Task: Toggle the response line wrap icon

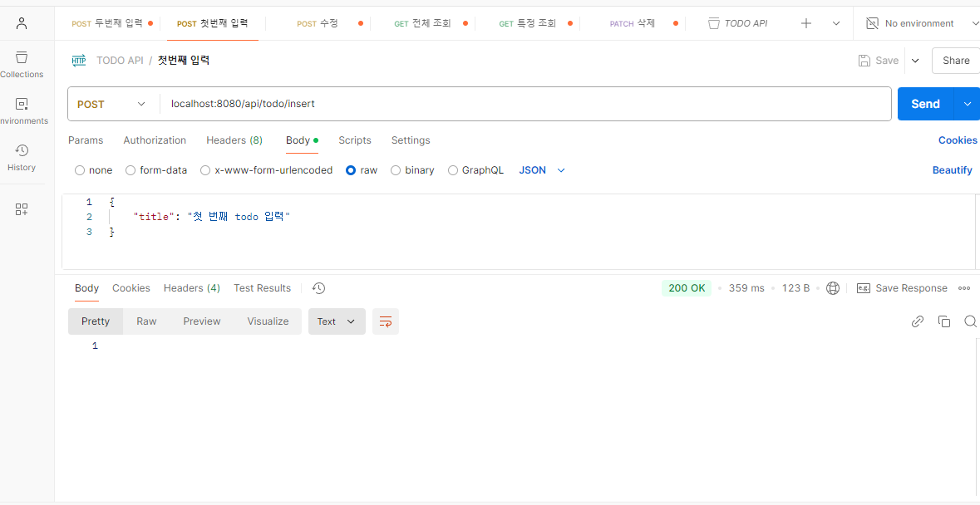Action: pos(386,321)
